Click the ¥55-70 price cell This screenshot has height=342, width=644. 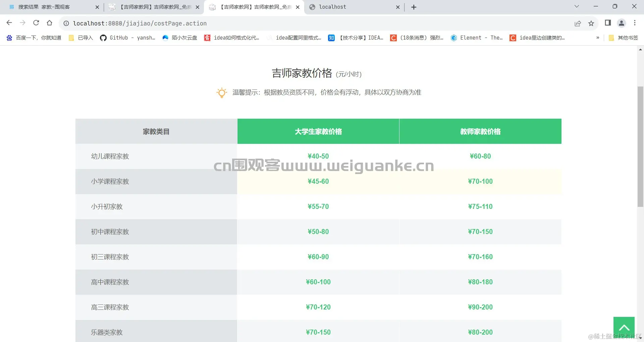click(318, 207)
